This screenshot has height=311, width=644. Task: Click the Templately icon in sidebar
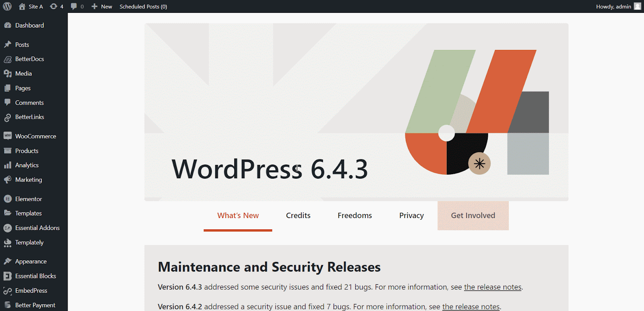[x=8, y=243]
